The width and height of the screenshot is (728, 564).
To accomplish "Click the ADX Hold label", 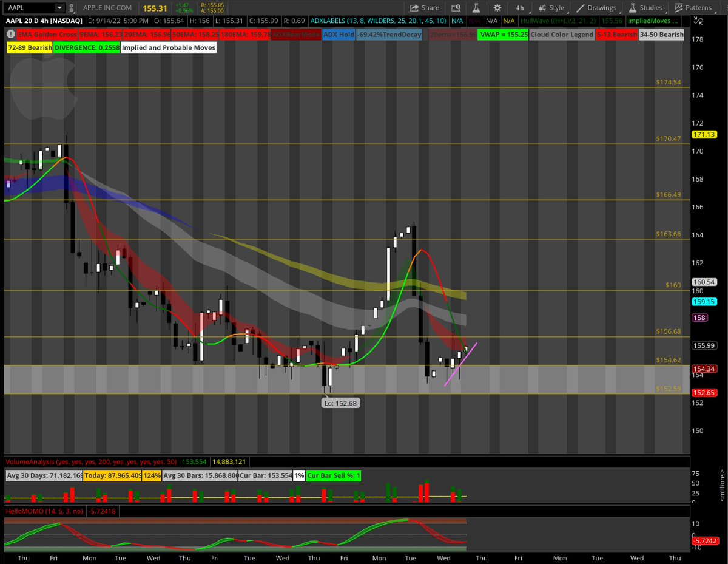I will pos(338,35).
